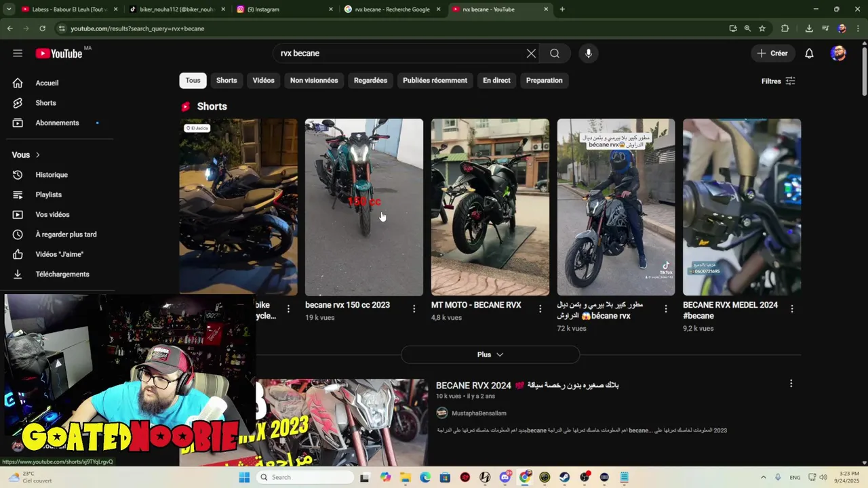Switch to the rvx becane Recherche Google tab
The image size is (868, 488).
pyautogui.click(x=391, y=9)
